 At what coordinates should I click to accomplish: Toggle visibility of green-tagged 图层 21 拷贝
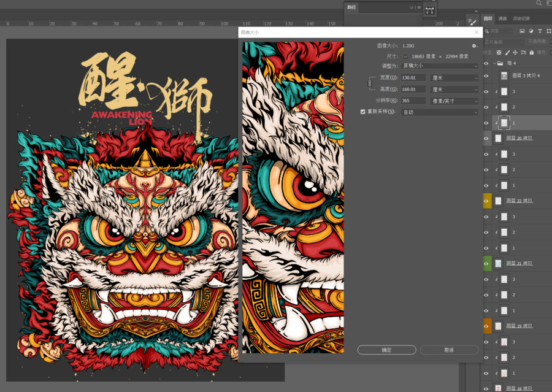pyautogui.click(x=486, y=264)
